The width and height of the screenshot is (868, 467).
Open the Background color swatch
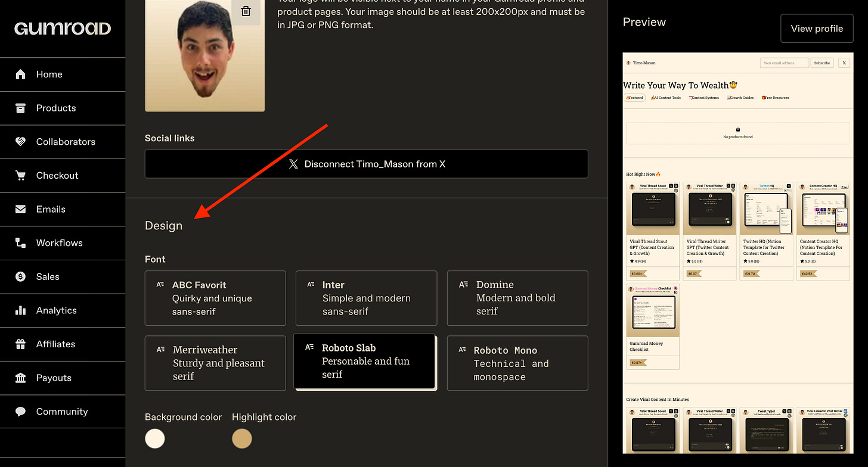point(155,439)
